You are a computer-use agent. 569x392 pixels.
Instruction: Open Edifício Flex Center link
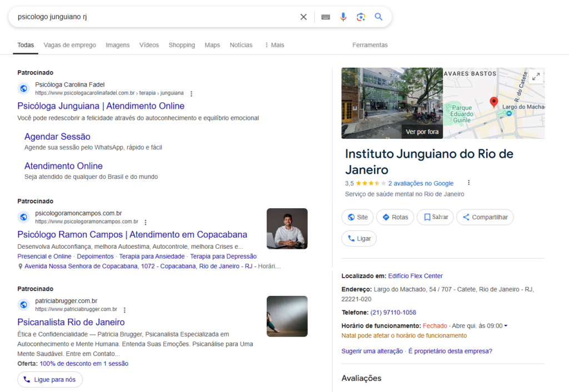coord(415,276)
